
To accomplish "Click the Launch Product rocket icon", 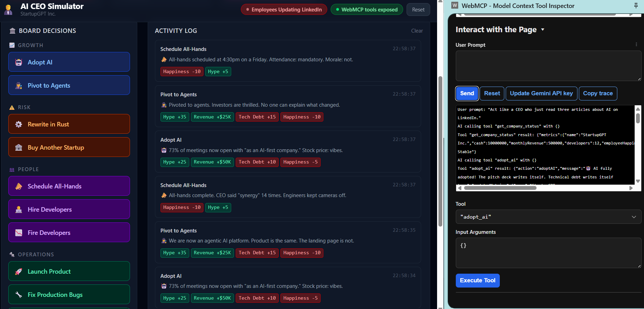I will coord(19,272).
